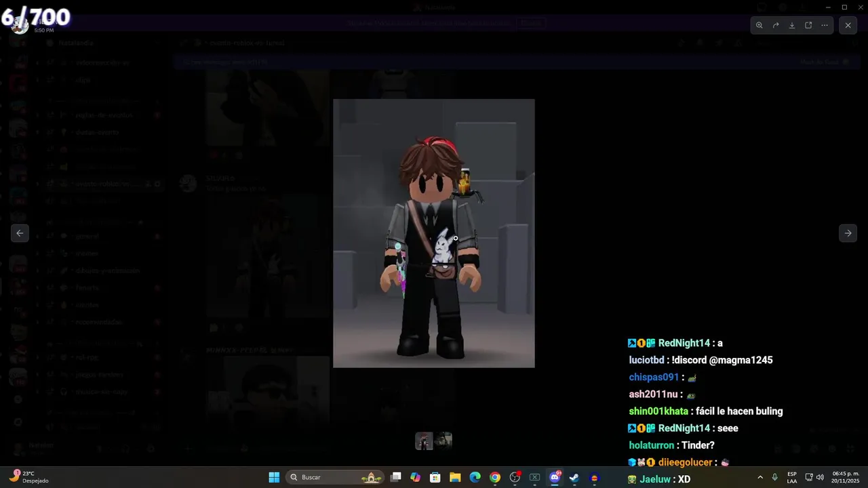This screenshot has width=868, height=488.
Task: Open the three-dots more options menu
Action: coord(825,25)
